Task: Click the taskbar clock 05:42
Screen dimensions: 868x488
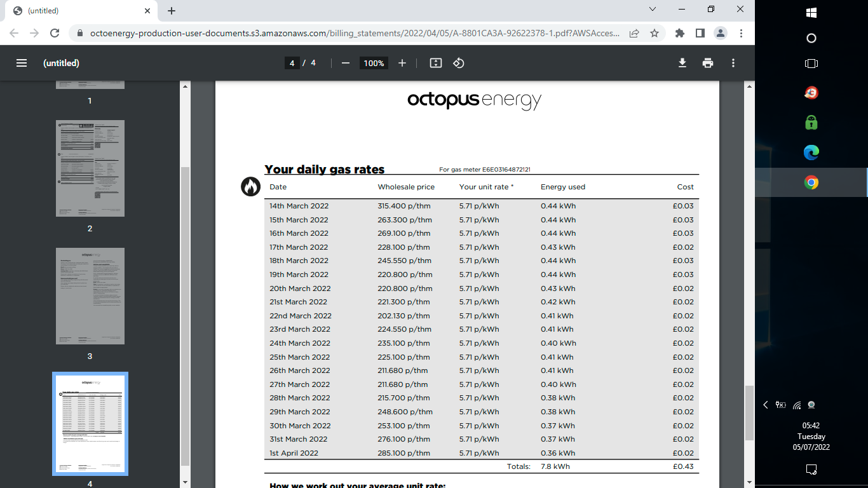Action: tap(811, 426)
